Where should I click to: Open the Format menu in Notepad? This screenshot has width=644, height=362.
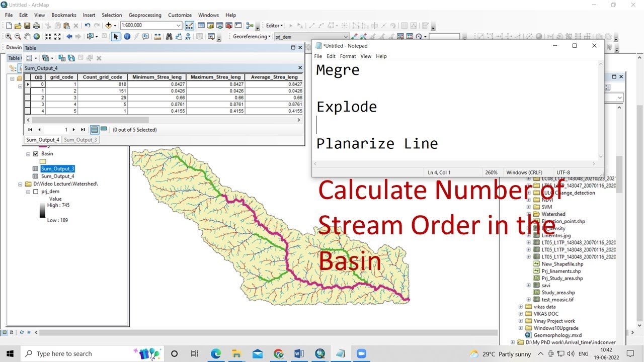(348, 56)
